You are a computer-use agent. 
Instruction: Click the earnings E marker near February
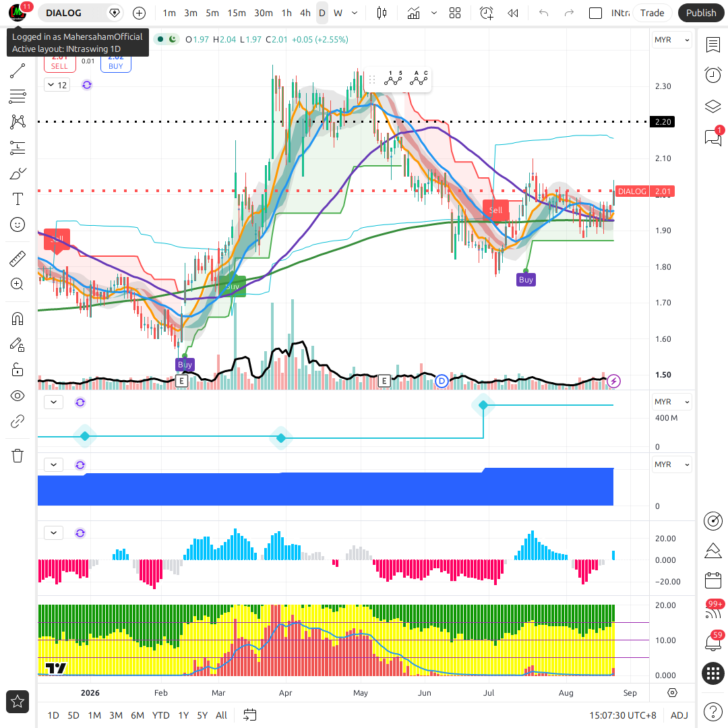181,381
